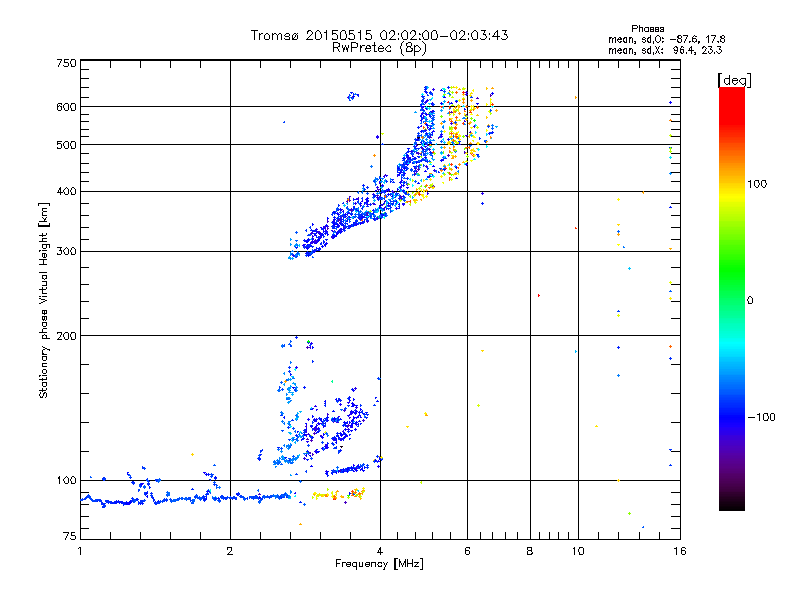The width and height of the screenshot is (800, 600).
Task: Click the plot title 'Tromsø 20150515 02:02:00-02:03:43'
Action: [x=379, y=35]
